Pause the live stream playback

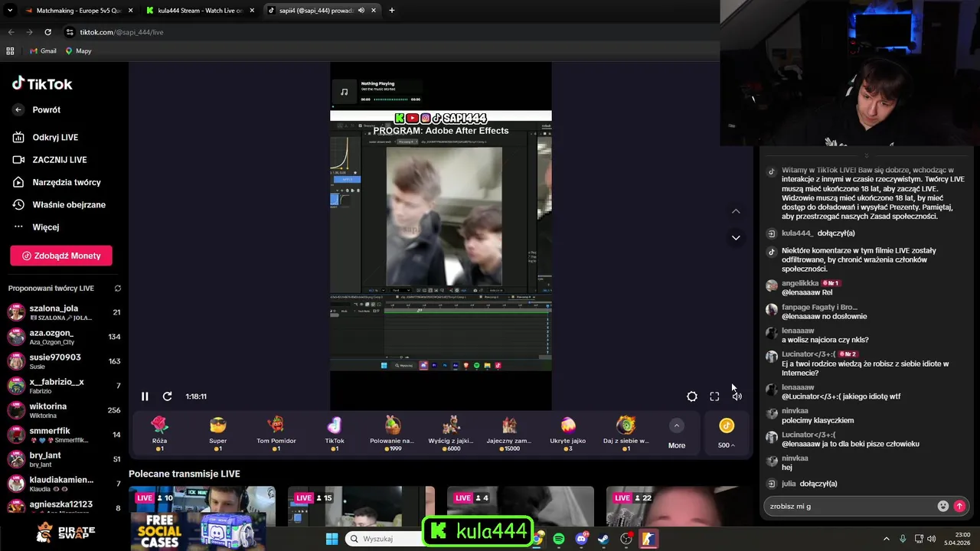pyautogui.click(x=145, y=396)
